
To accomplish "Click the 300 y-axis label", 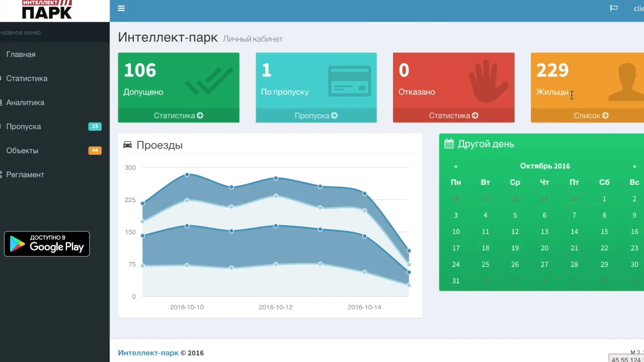I will point(130,167).
